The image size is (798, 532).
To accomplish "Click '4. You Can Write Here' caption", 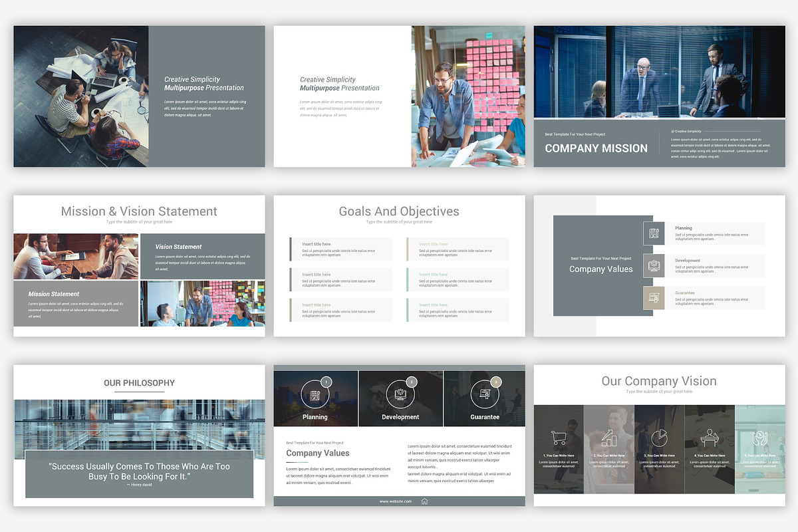I will pos(710,456).
